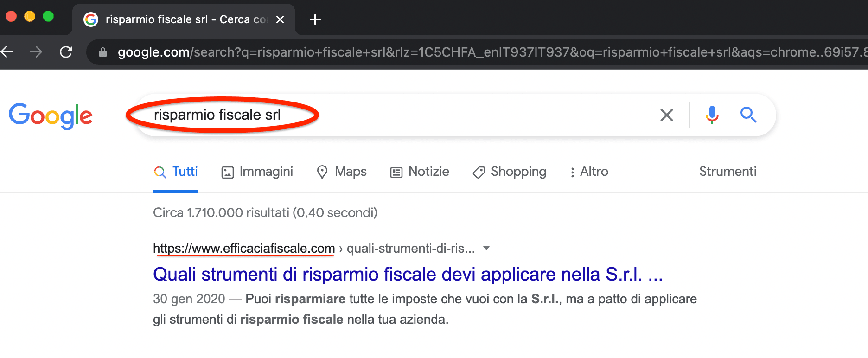Screen dimensions: 868x358
Task: Open the Notizie results tab
Action: (420, 172)
